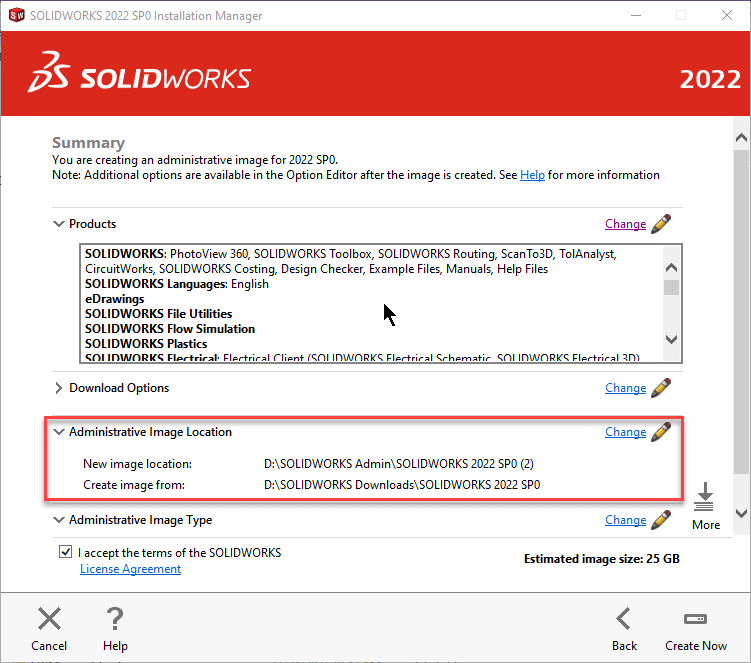Image resolution: width=751 pixels, height=663 pixels.
Task: Collapse the Administrative Image Location section
Action: [58, 432]
